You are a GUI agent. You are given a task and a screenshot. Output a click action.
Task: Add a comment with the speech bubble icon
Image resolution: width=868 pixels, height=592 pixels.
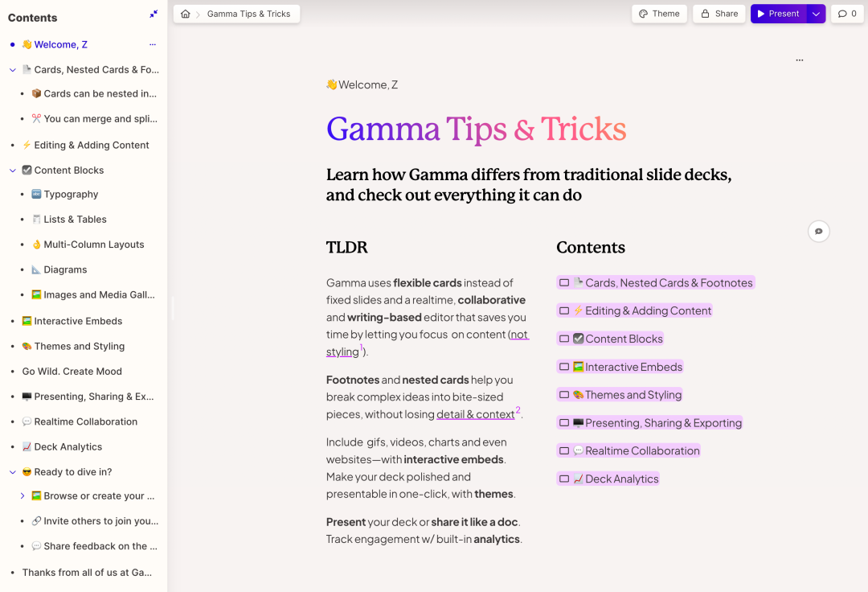pos(819,231)
